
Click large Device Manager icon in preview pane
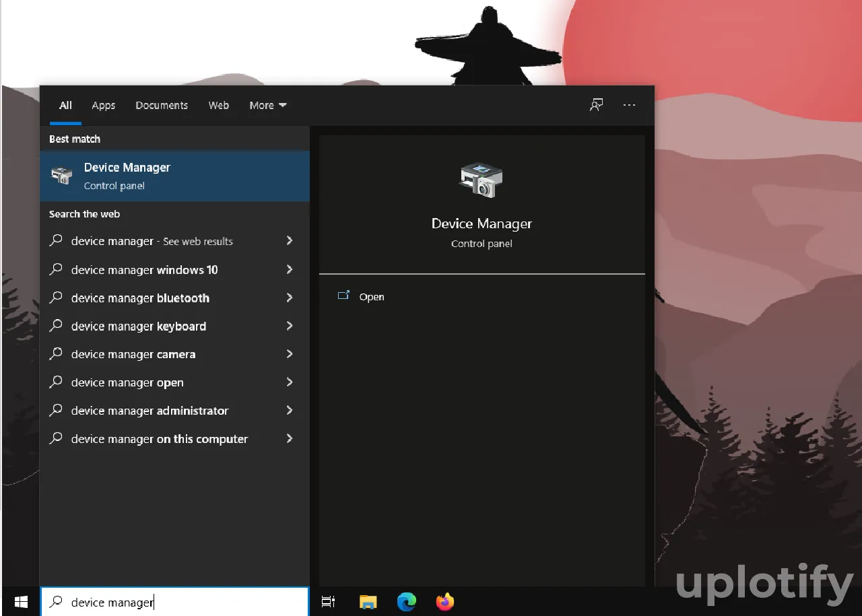click(482, 180)
